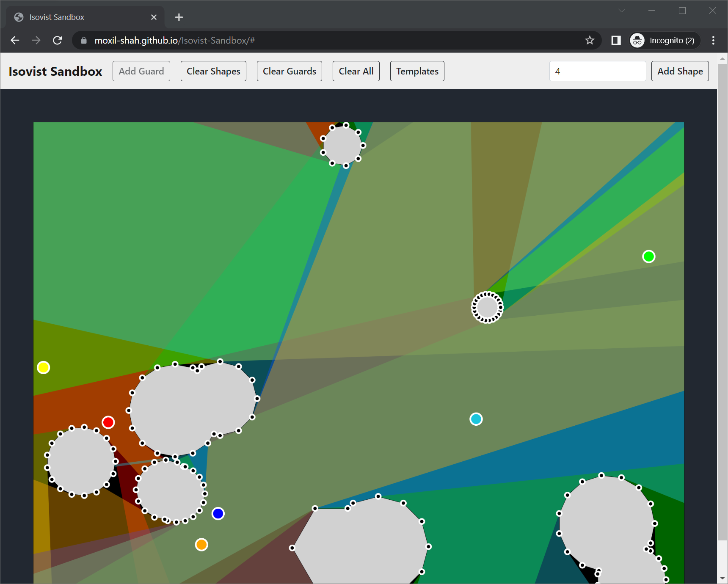Click the large merged gray blob shape
The image size is (728, 584).
point(193,409)
